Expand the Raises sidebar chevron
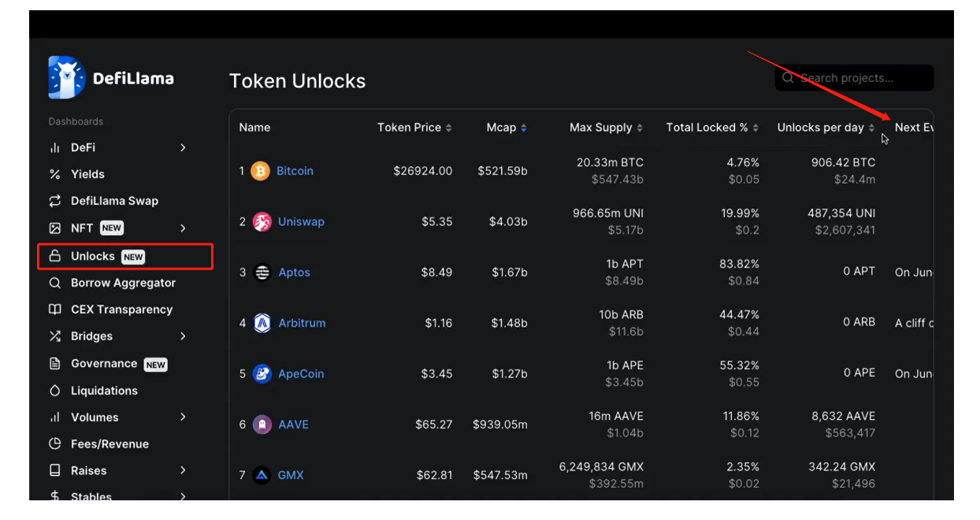 (183, 470)
